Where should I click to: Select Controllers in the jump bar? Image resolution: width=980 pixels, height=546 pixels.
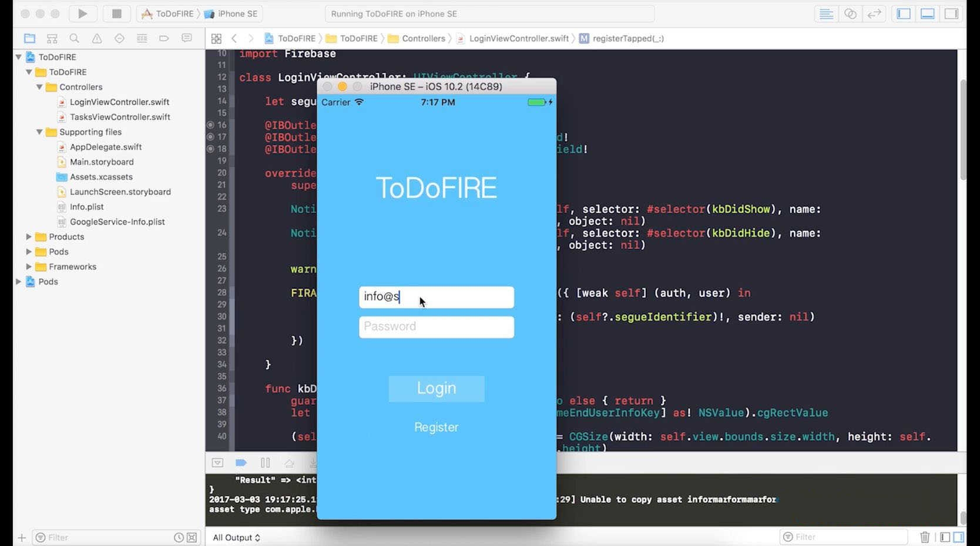[x=417, y=38]
